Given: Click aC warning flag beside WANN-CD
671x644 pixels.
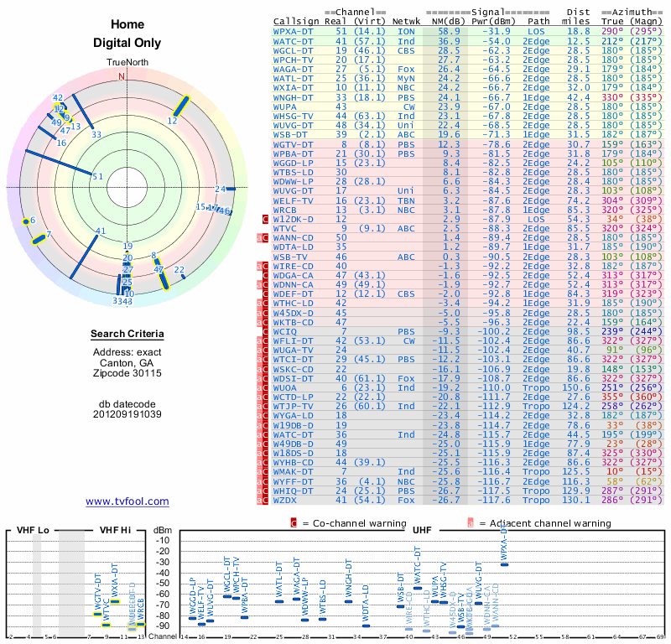Looking at the screenshot, I should pos(263,238).
